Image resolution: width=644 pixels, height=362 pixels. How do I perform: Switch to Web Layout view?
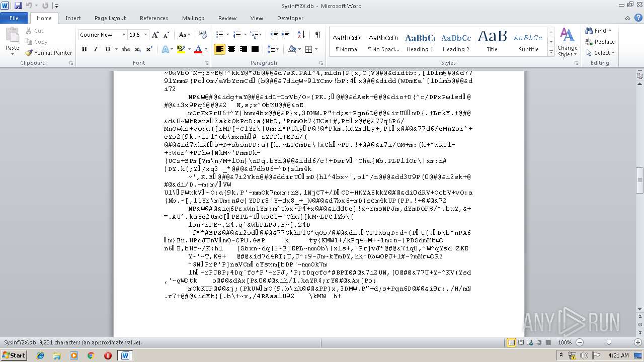point(530,342)
